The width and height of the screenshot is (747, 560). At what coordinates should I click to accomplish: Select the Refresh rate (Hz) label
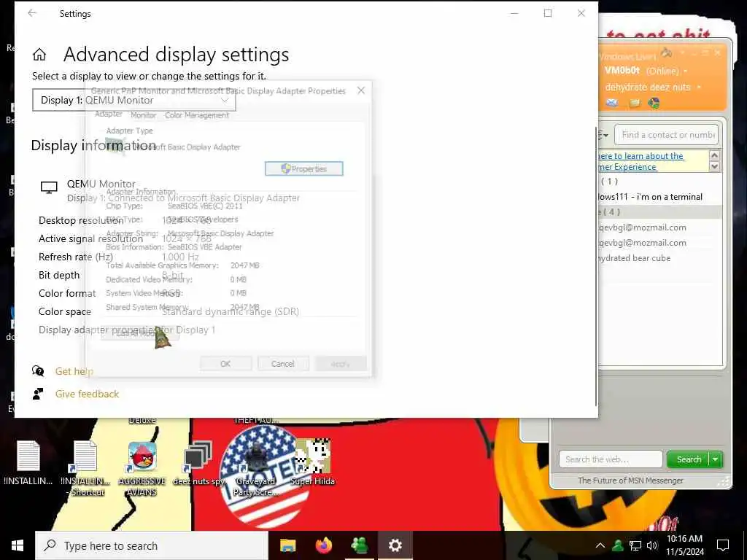(76, 257)
